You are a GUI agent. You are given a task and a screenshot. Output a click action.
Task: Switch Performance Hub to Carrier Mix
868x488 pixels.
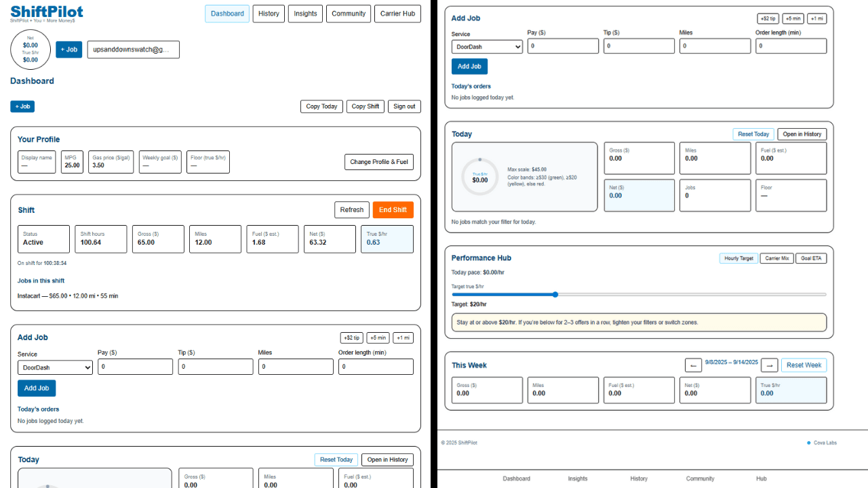coord(776,258)
